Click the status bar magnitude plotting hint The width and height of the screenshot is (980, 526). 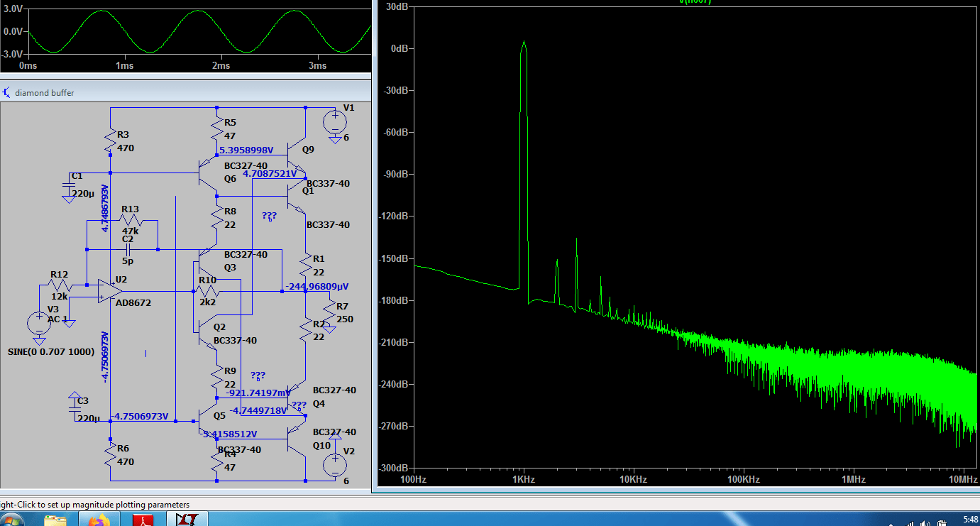[94, 505]
